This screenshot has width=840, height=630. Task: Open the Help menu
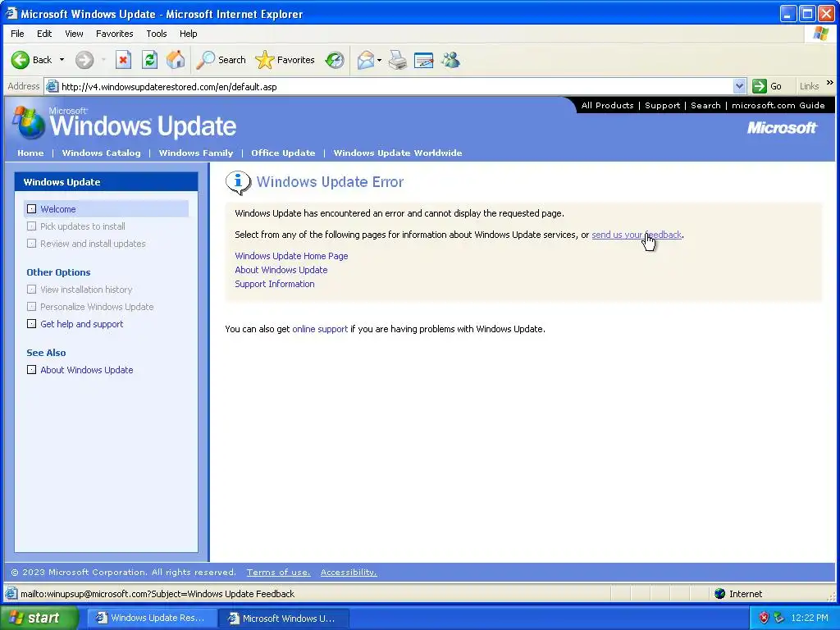(188, 33)
